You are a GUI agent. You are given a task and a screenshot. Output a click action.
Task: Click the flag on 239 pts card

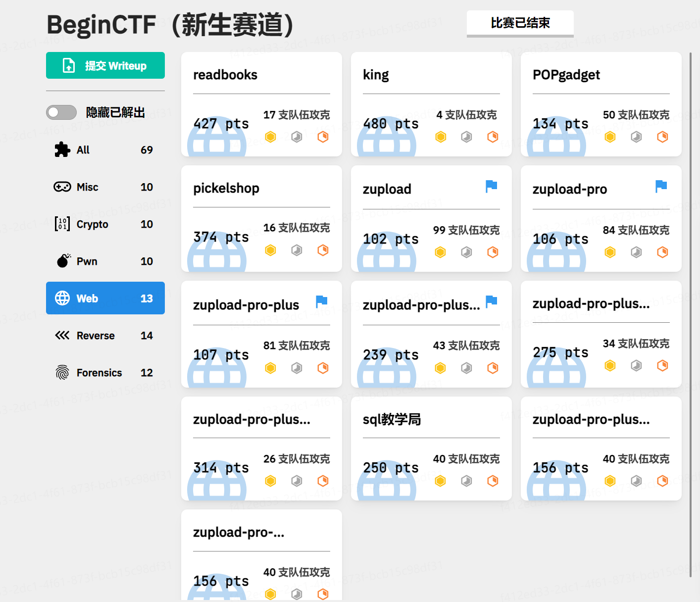(x=491, y=301)
